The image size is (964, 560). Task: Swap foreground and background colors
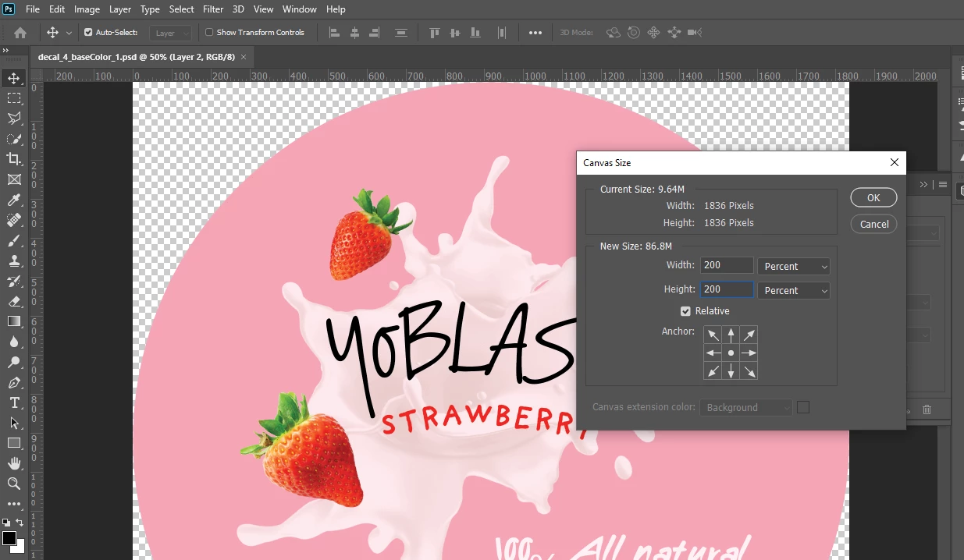20,523
